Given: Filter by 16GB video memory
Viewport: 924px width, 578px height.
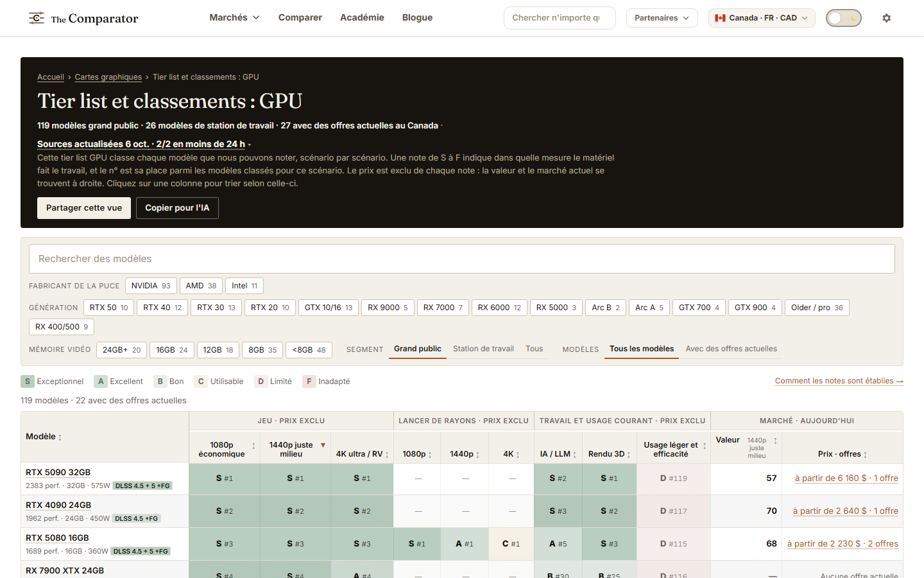Looking at the screenshot, I should [x=172, y=350].
